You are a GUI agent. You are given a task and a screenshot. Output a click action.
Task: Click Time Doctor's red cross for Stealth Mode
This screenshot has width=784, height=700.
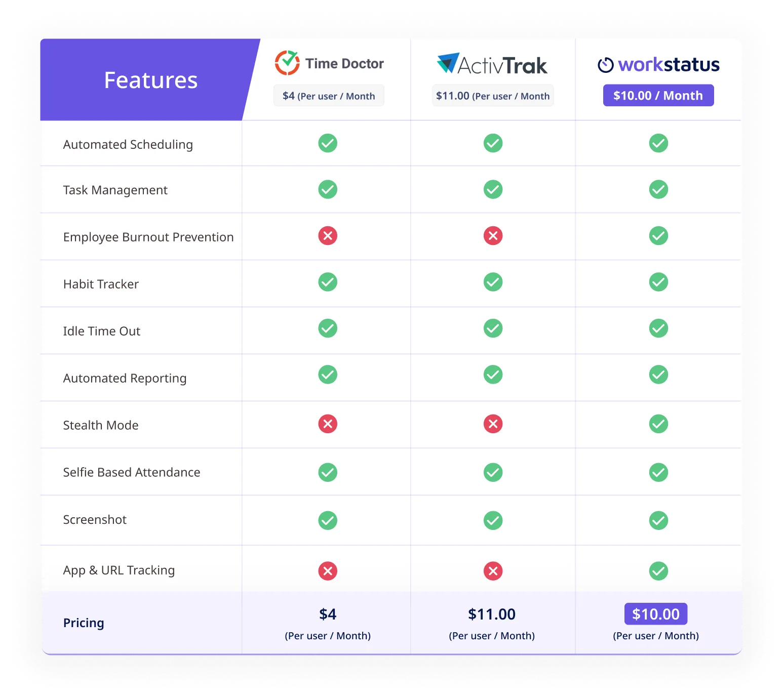point(328,424)
